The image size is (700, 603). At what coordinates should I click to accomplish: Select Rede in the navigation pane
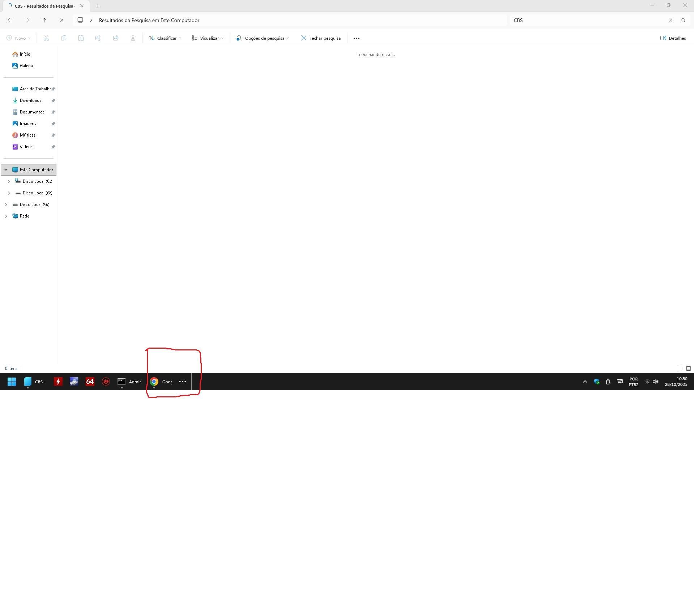pos(24,216)
